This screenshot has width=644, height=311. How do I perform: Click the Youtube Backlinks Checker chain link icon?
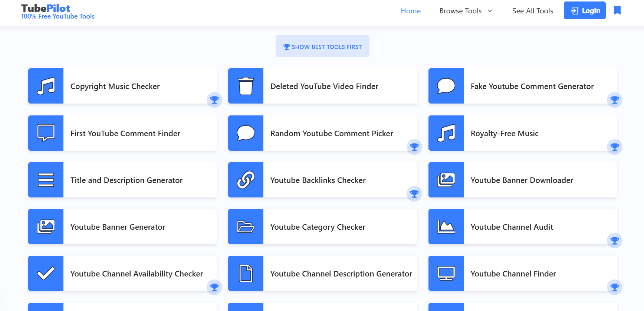pos(246,180)
